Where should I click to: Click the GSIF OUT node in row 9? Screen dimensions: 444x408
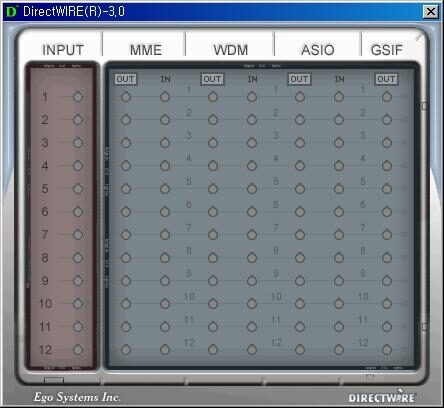tap(387, 281)
